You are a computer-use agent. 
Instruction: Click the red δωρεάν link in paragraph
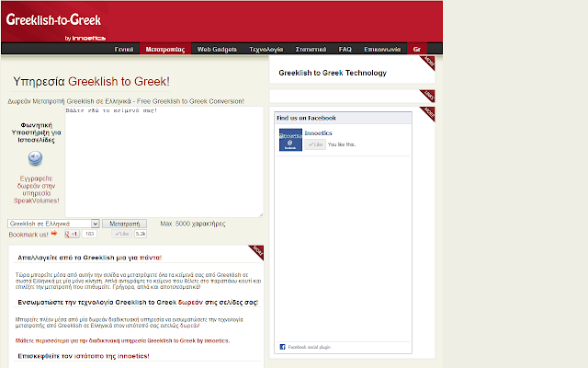(x=190, y=326)
